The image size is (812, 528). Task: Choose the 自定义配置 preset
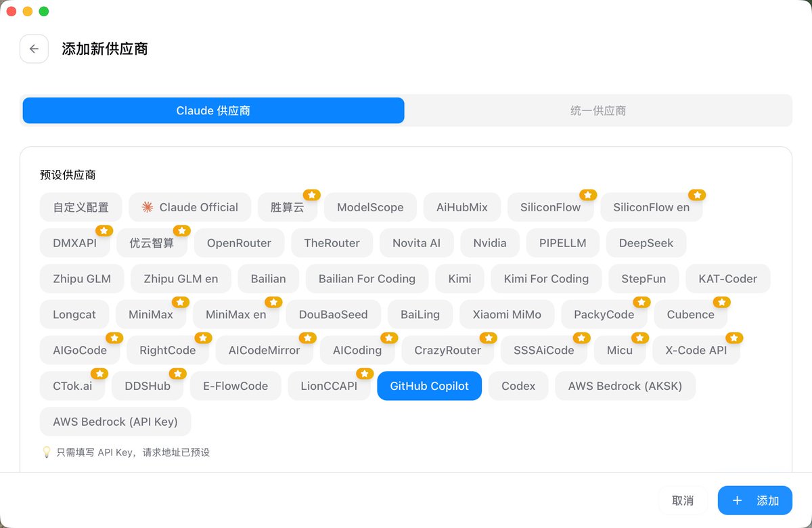click(81, 207)
